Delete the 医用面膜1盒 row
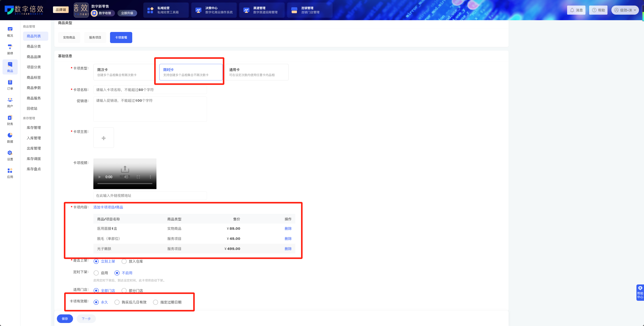644x326 pixels. coord(288,228)
